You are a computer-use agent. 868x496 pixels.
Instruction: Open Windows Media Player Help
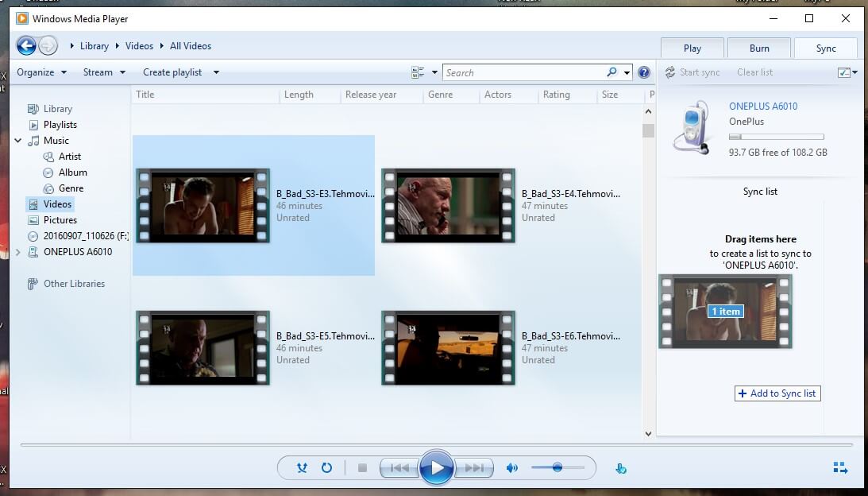tap(643, 72)
